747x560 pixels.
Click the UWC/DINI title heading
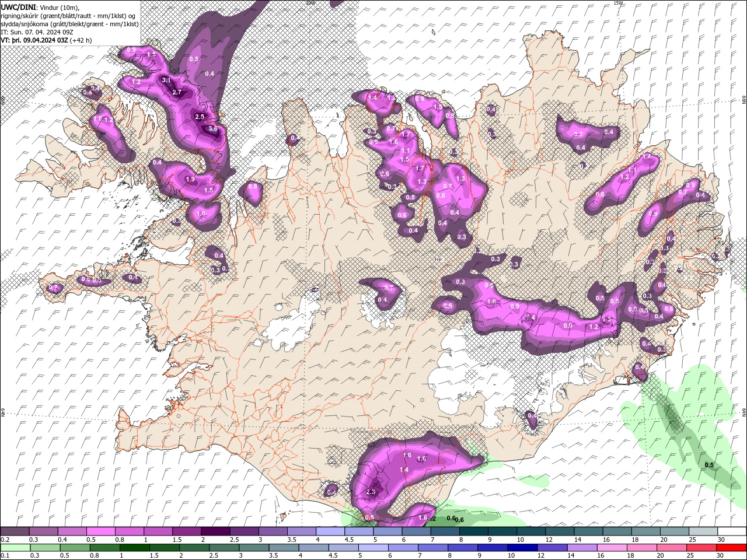pyautogui.click(x=18, y=7)
